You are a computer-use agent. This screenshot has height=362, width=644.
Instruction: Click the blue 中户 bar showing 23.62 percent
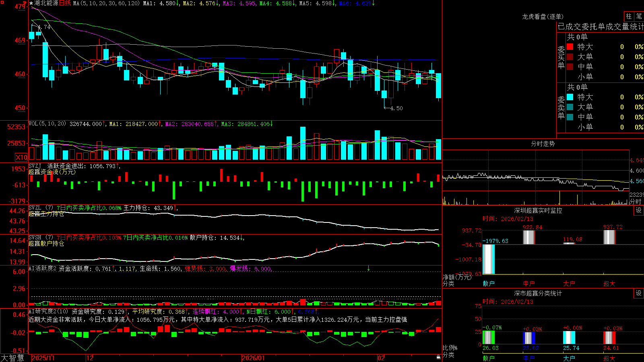tap(529, 338)
